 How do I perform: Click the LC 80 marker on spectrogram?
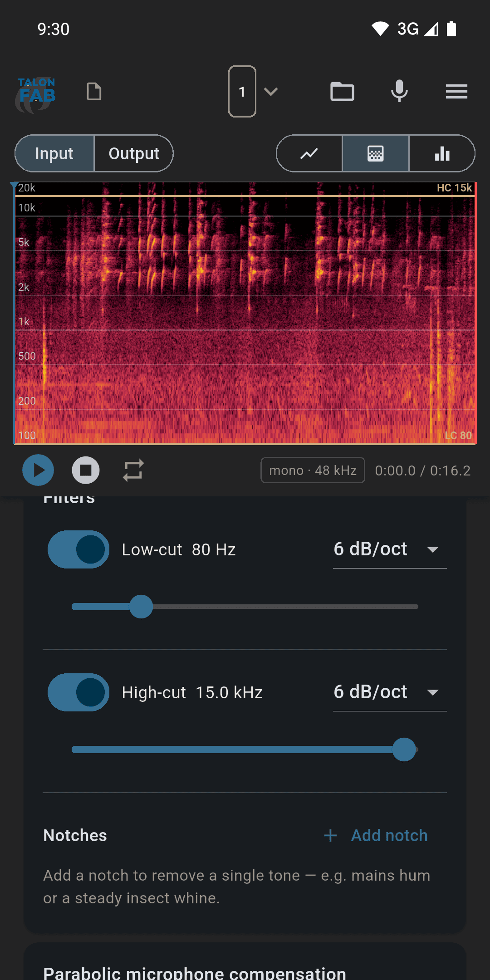(458, 436)
